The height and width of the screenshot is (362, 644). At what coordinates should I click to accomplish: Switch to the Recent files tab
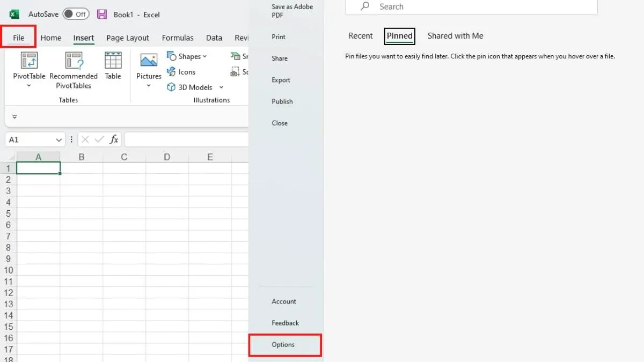tap(360, 35)
